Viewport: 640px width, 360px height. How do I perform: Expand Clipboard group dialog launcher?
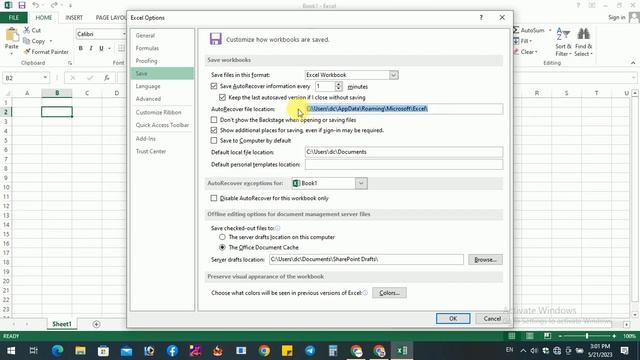[x=70, y=63]
